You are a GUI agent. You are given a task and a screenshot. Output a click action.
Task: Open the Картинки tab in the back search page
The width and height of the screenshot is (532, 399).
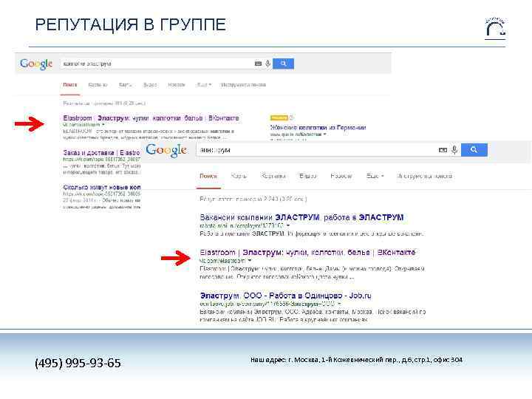click(98, 85)
